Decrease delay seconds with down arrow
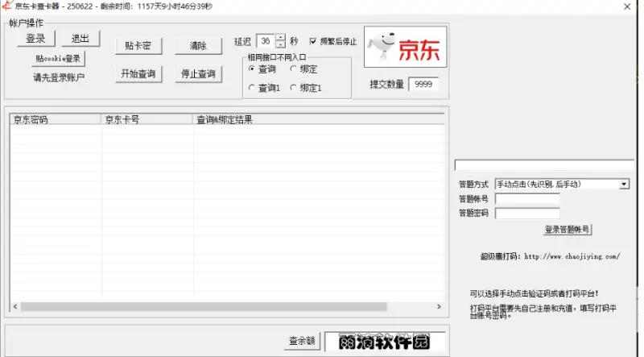 tap(280, 44)
